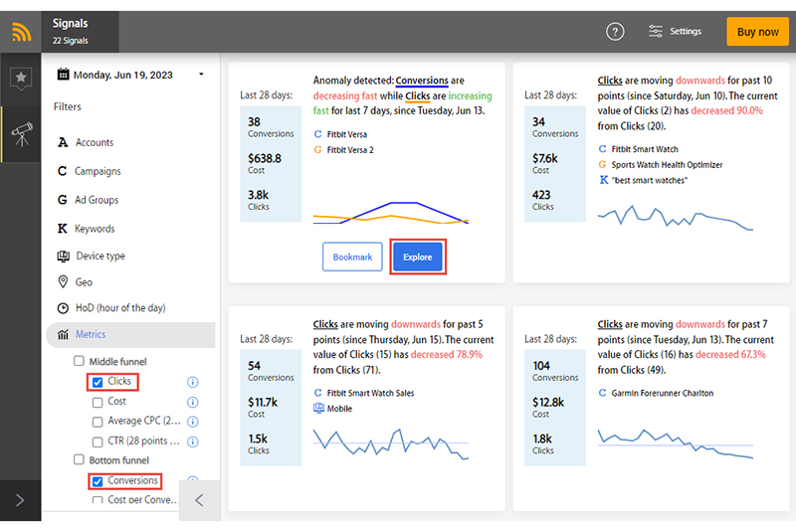Click the Mobile device icon in signal card

(x=318, y=409)
